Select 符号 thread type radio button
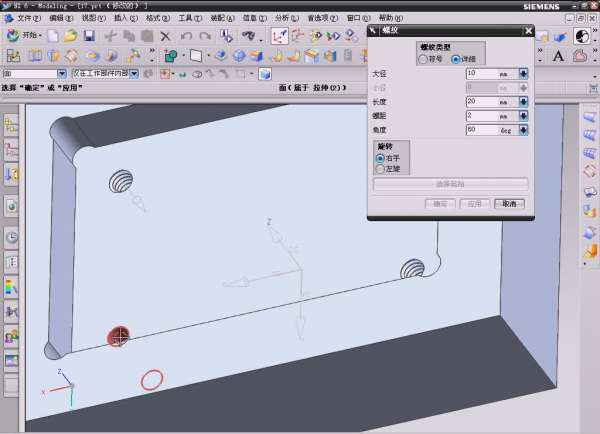The image size is (600, 434). coord(422,59)
